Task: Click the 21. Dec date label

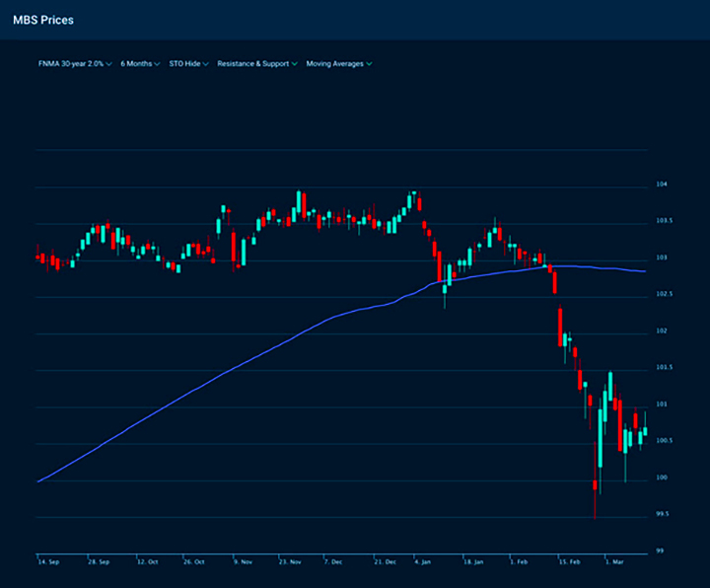Action: click(x=386, y=561)
